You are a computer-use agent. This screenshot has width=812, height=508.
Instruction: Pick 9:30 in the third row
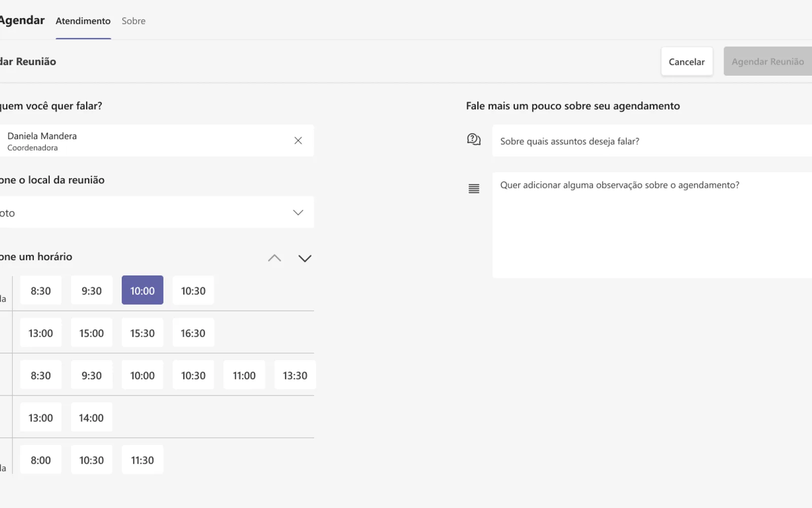[x=91, y=375]
